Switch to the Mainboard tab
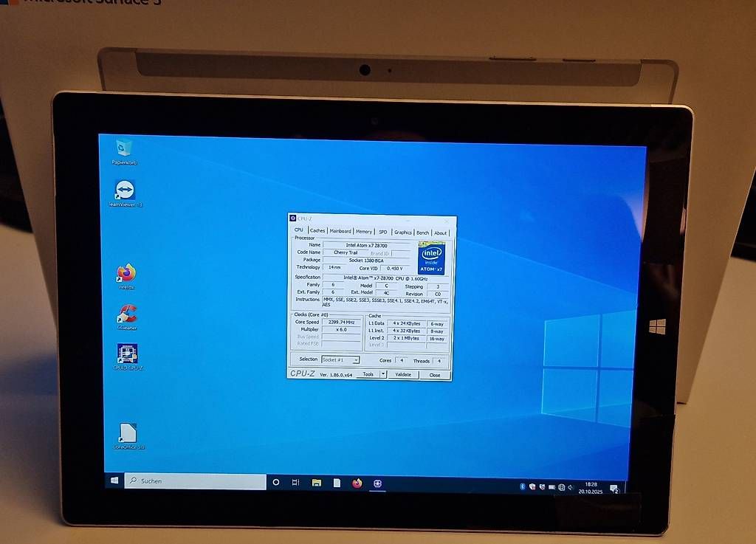The width and height of the screenshot is (756, 544). pos(340,231)
